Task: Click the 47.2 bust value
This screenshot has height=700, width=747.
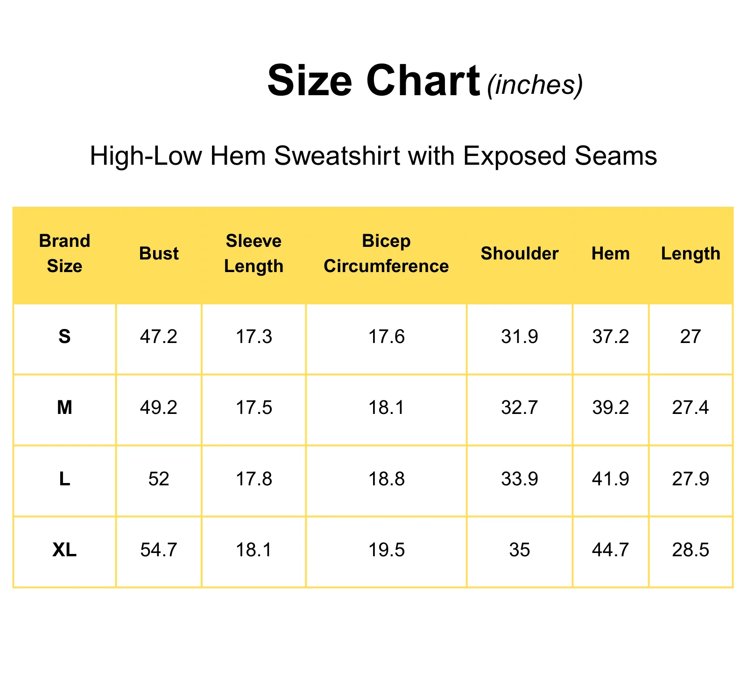Action: click(159, 336)
